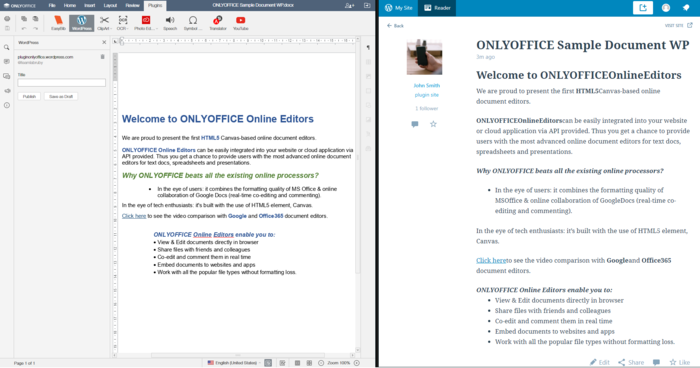The height and width of the screenshot is (368, 700).
Task: Click the author avatar thumbnail
Action: [424, 57]
